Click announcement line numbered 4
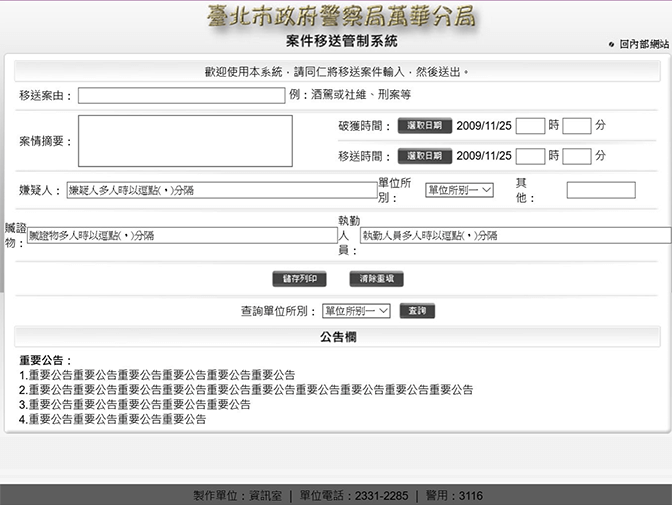 point(112,419)
